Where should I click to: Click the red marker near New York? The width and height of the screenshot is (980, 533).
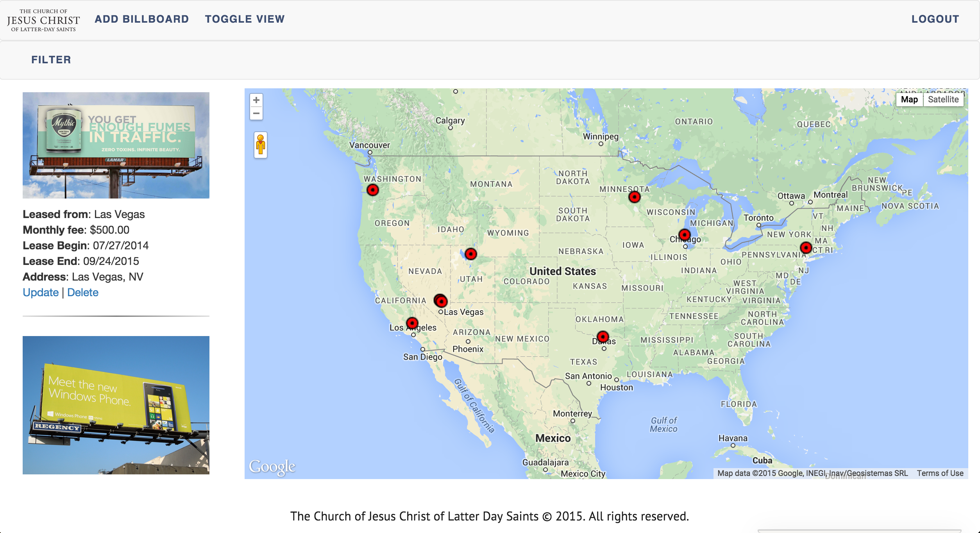point(806,247)
